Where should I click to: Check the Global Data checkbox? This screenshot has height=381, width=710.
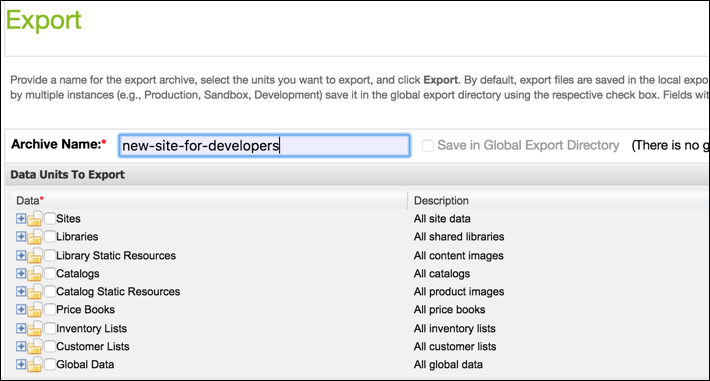(x=50, y=364)
